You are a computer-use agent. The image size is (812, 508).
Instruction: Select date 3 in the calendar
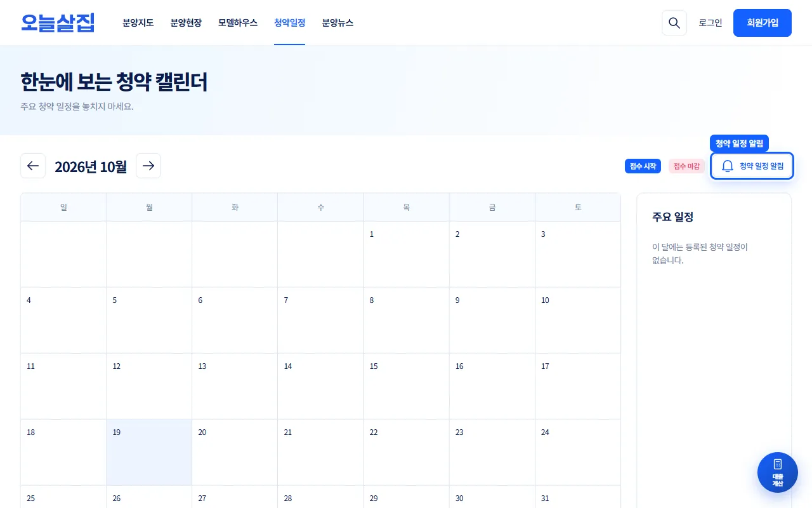click(x=578, y=254)
